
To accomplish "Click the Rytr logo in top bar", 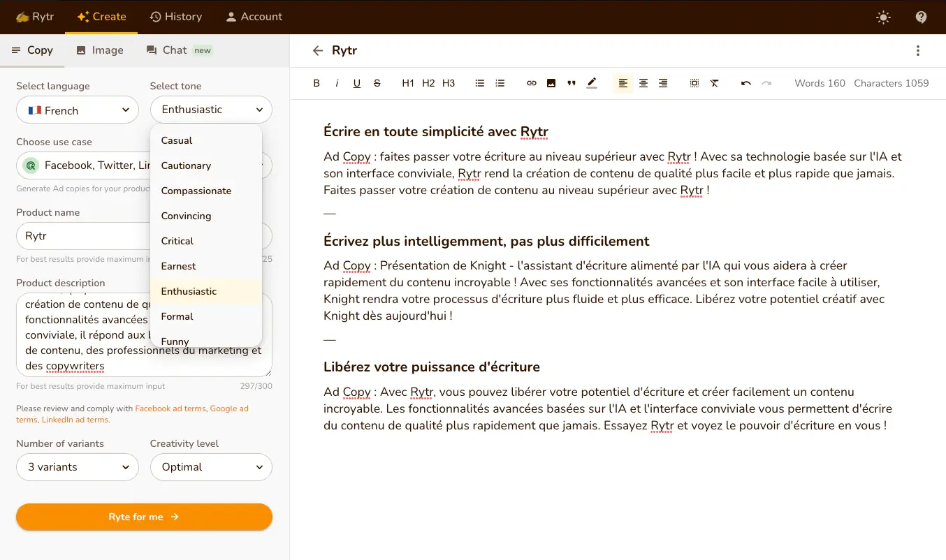I will (x=34, y=17).
